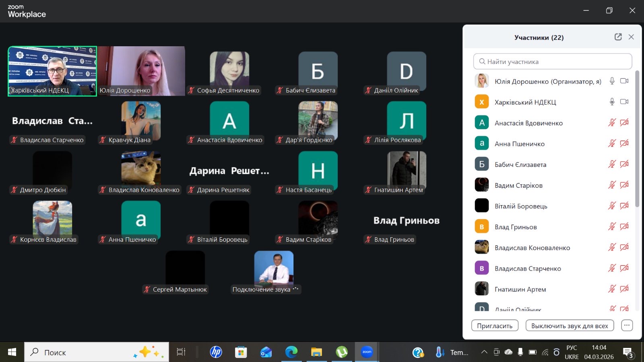644x362 pixels.
Task: Click Харківський НДЕКЦ video camera icon
Action: (624, 102)
